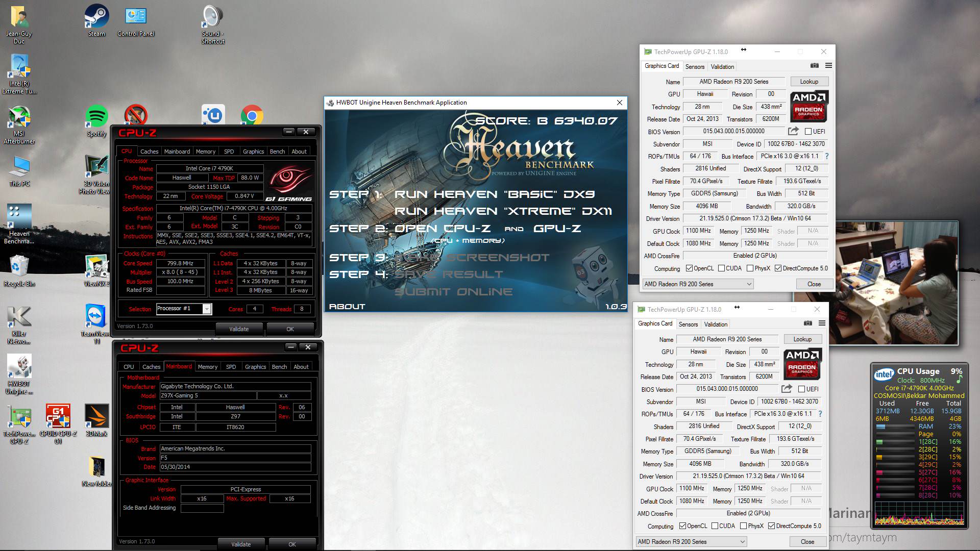Open the Spotify desktop icon
The image size is (980, 551).
coord(96,120)
